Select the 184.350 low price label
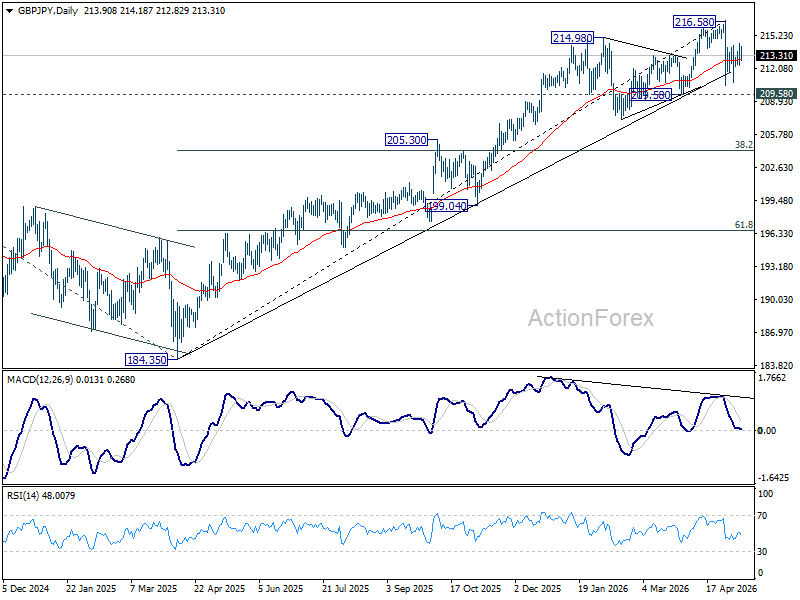The width and height of the screenshot is (800, 600). 146,360
